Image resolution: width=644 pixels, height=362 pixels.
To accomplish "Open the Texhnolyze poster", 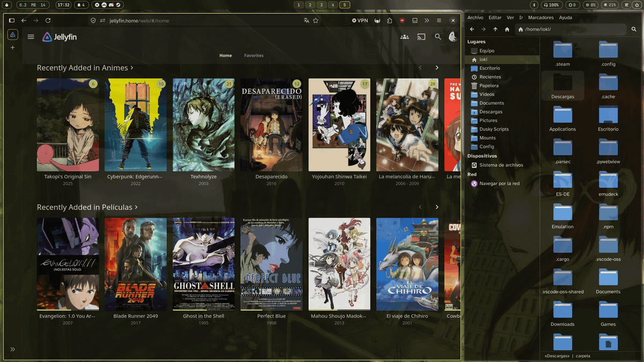I will pyautogui.click(x=203, y=125).
